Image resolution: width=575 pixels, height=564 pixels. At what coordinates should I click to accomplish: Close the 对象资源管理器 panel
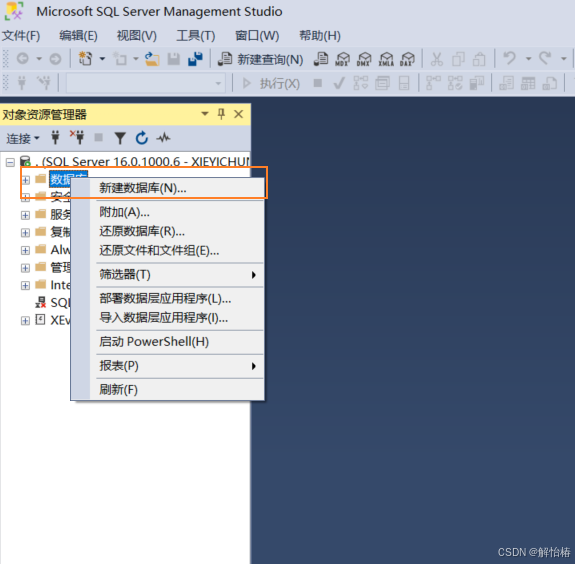point(238,114)
